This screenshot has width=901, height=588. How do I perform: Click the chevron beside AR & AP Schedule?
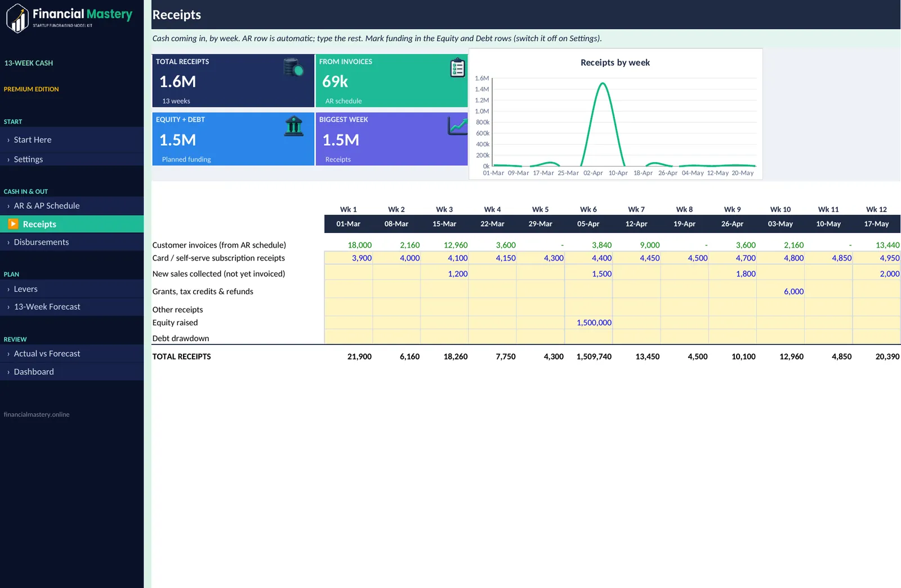coord(8,207)
